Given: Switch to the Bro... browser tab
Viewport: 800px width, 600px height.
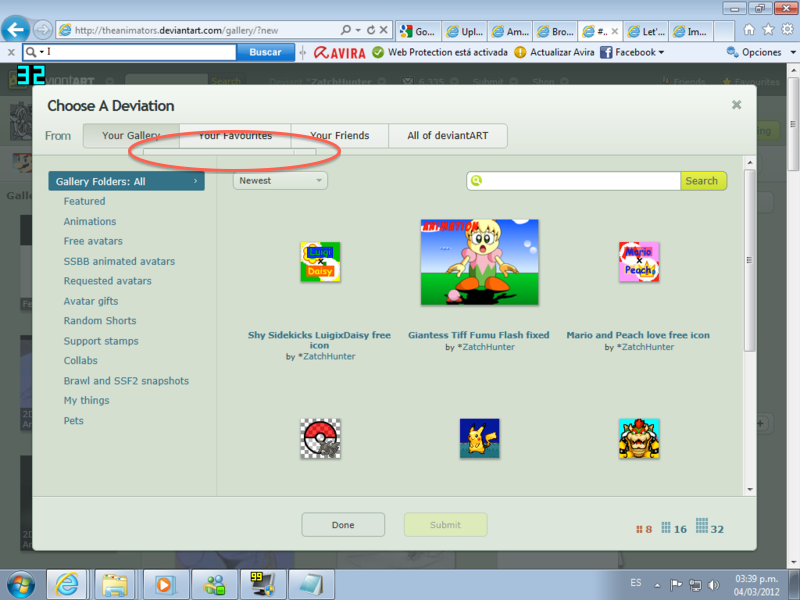Looking at the screenshot, I should 555,31.
